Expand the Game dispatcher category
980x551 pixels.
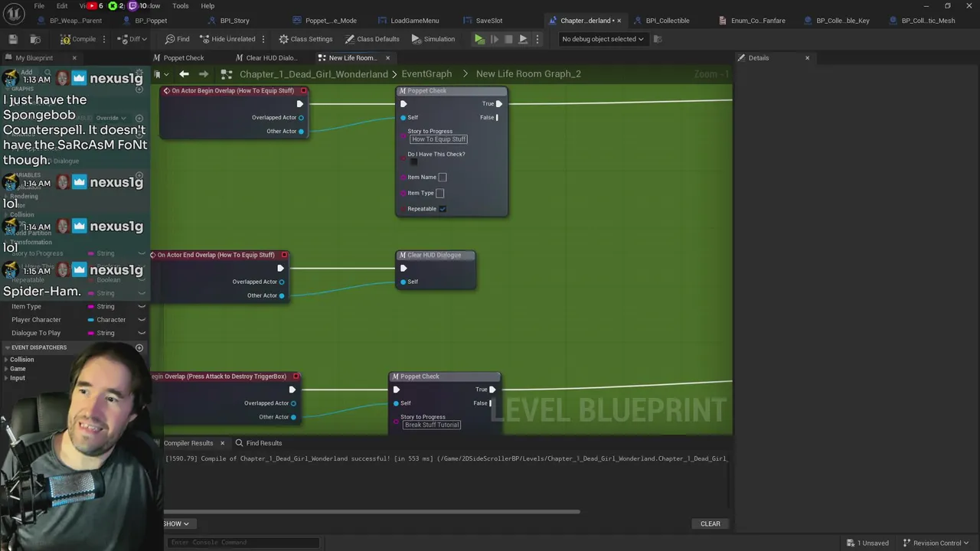click(7, 369)
